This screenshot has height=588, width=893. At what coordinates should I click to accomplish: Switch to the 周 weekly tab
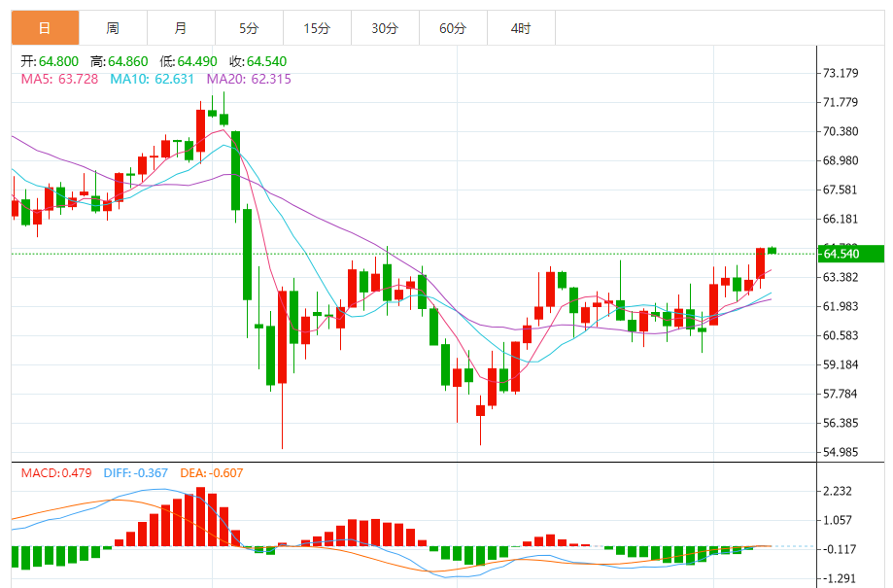pos(113,28)
